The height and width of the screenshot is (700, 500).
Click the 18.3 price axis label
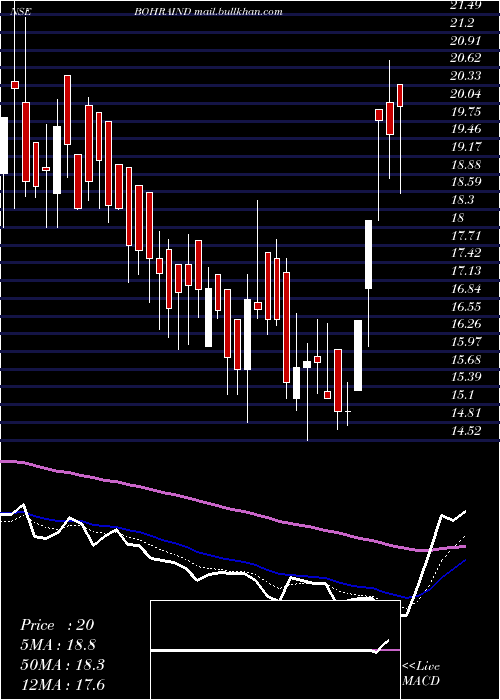[462, 200]
